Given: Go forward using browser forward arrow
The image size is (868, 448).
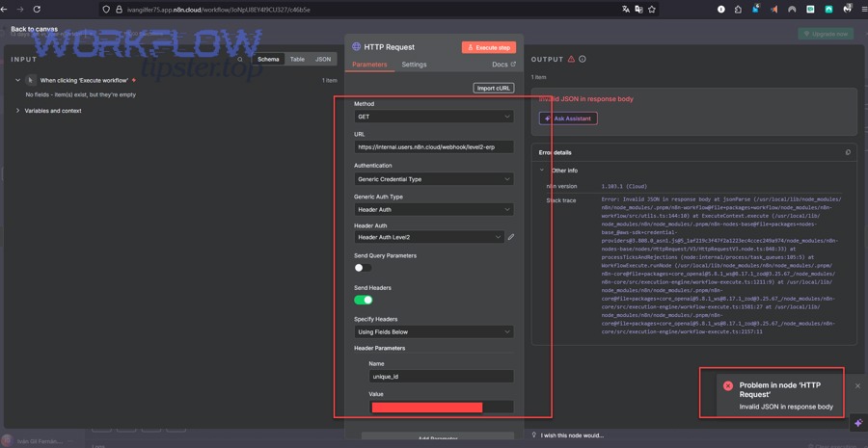Looking at the screenshot, I should pyautogui.click(x=20, y=10).
